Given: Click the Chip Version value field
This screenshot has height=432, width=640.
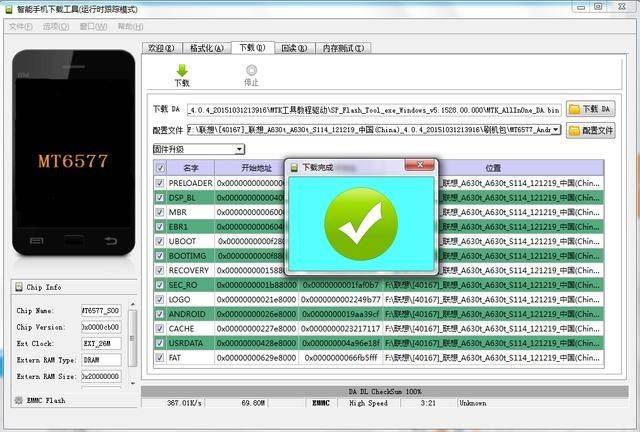Looking at the screenshot, I should pos(101,327).
